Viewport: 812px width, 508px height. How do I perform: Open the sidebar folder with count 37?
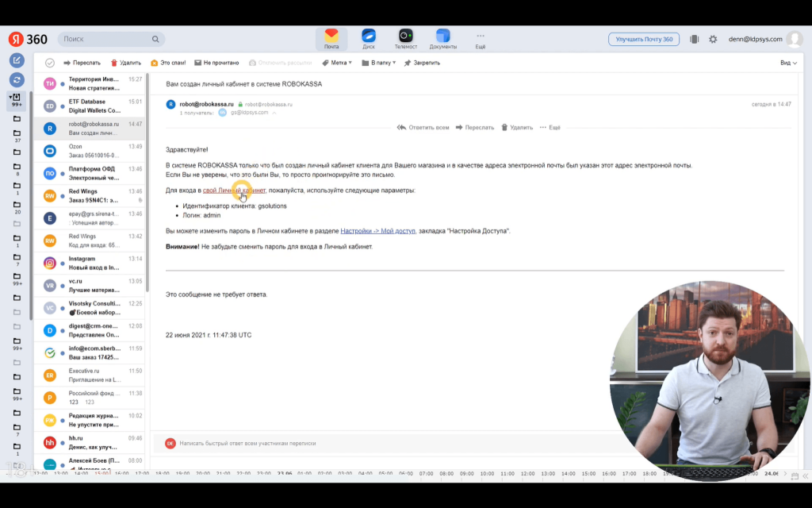click(x=17, y=136)
